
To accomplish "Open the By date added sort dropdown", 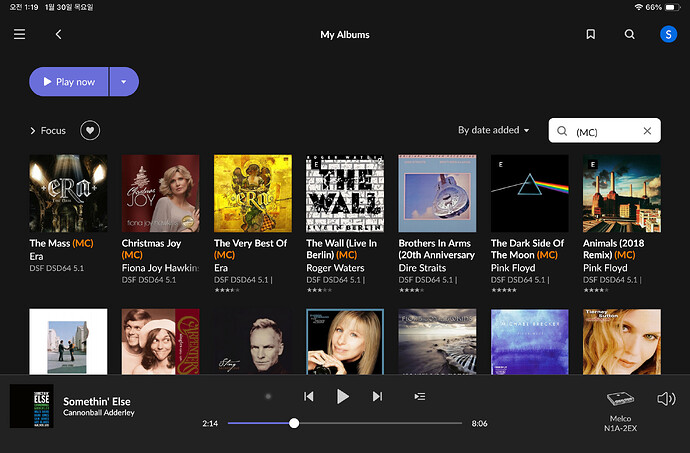I will coord(493,130).
